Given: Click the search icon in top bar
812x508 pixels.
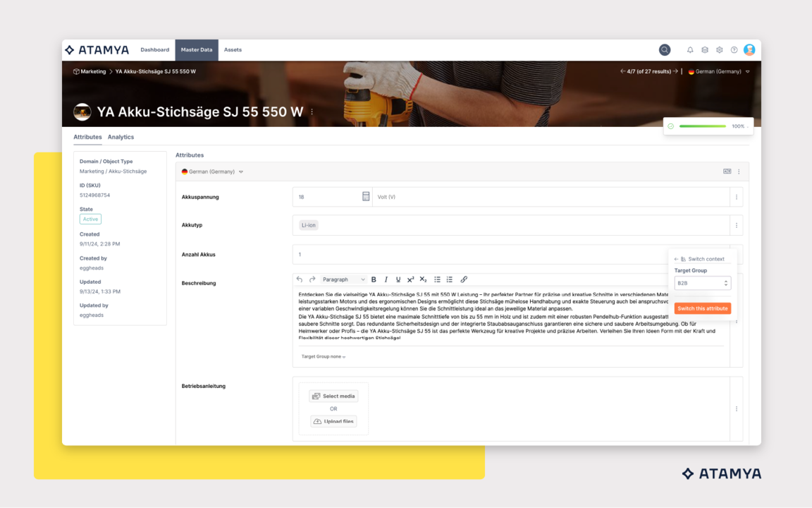Looking at the screenshot, I should point(665,50).
